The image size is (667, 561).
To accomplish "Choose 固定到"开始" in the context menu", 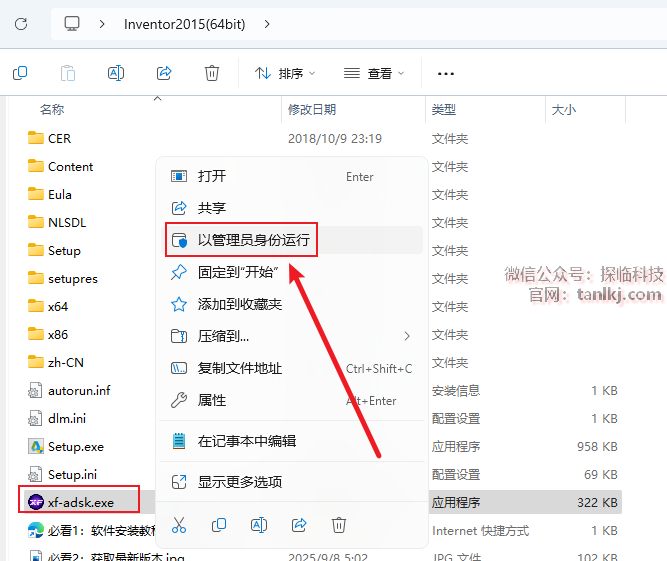I will pyautogui.click(x=291, y=272).
